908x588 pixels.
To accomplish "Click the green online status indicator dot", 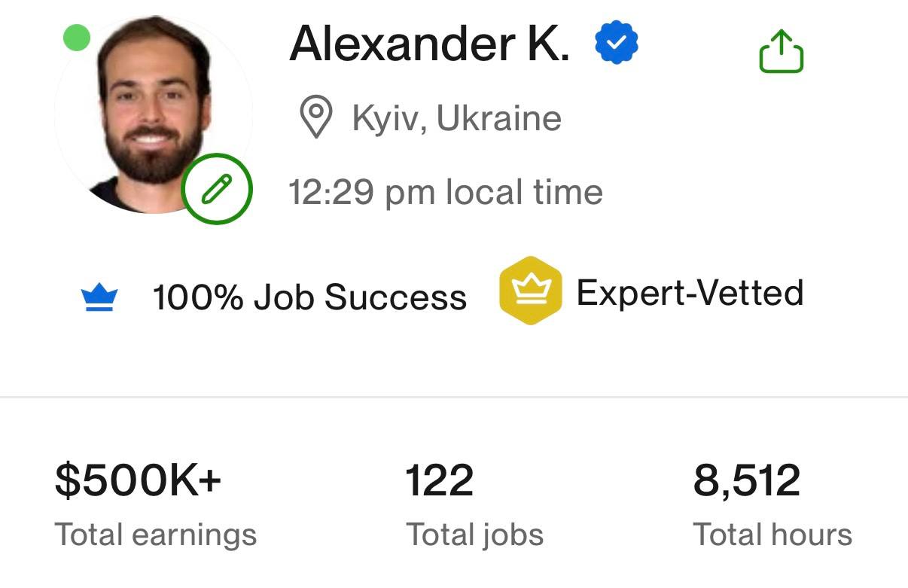I will [75, 37].
